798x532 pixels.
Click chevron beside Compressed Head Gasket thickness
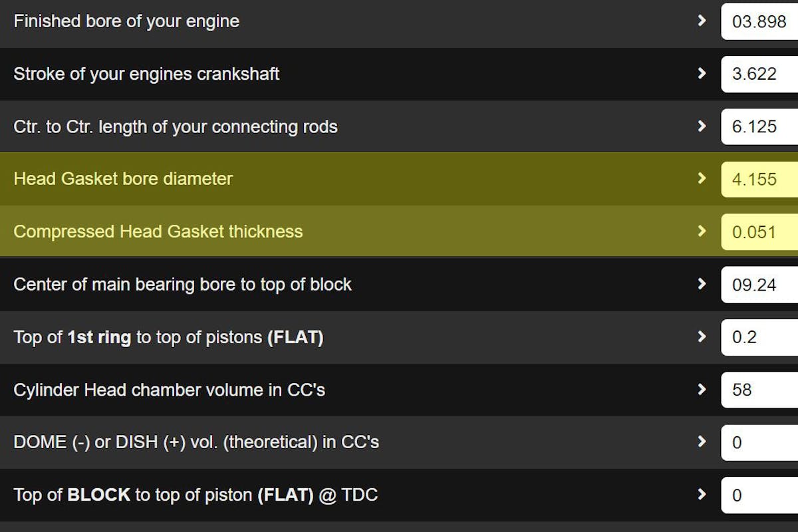[x=702, y=231]
